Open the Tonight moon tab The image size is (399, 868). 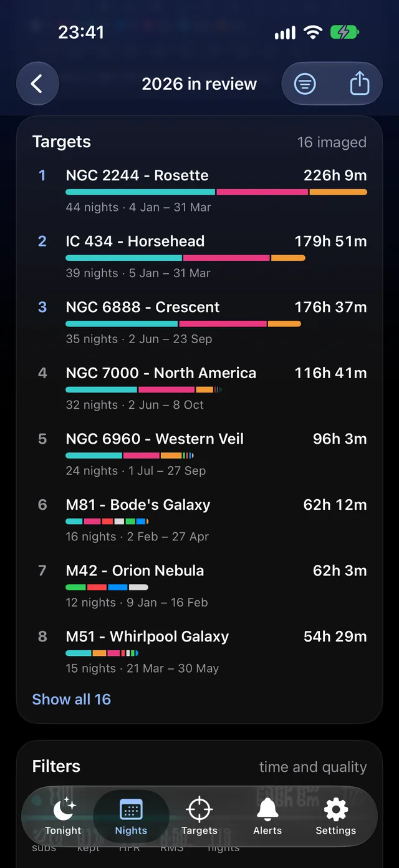tap(63, 817)
